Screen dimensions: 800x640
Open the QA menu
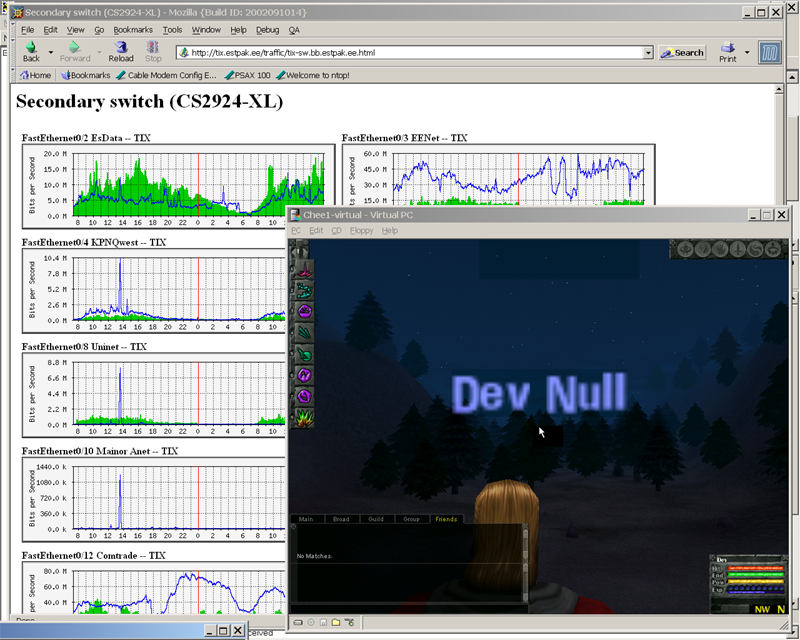point(294,30)
